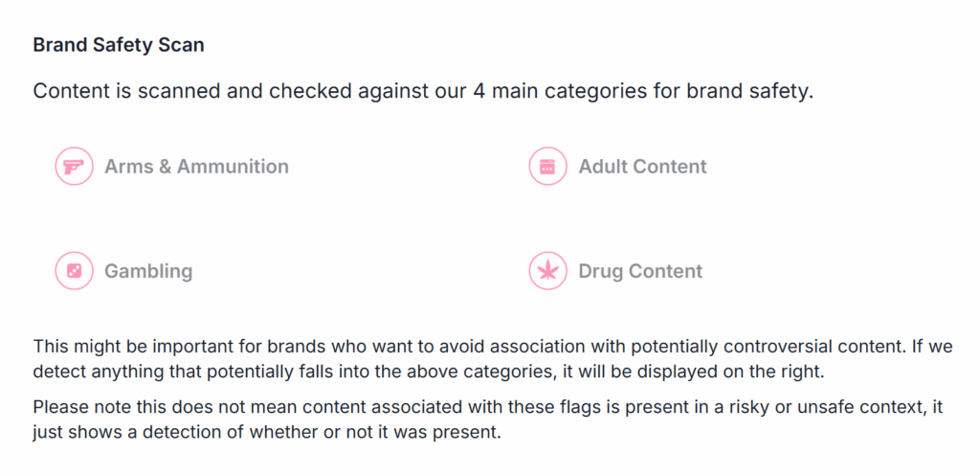Image resolution: width=980 pixels, height=476 pixels.
Task: Select the Arms & Ammunition label
Action: (196, 167)
